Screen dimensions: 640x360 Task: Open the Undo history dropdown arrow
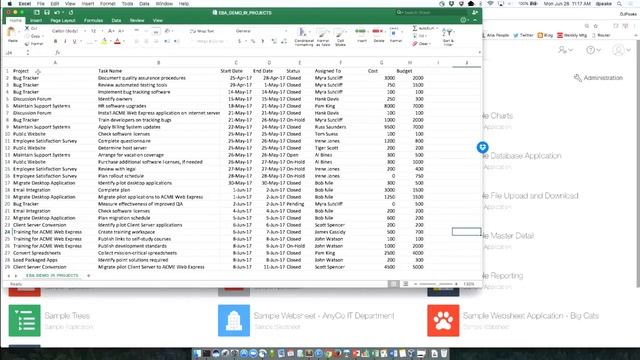[x=63, y=13]
